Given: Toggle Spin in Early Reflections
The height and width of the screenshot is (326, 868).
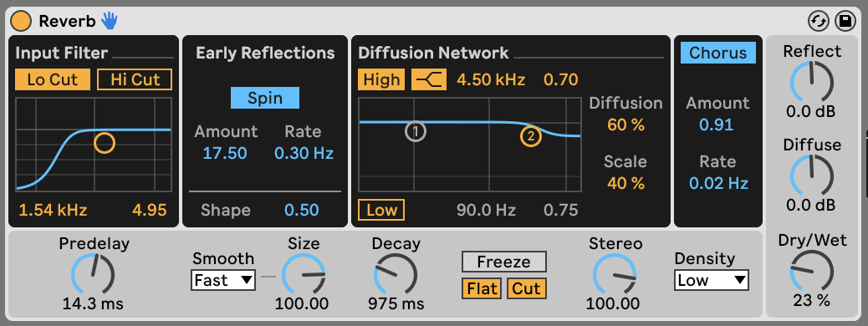Looking at the screenshot, I should pyautogui.click(x=265, y=98).
